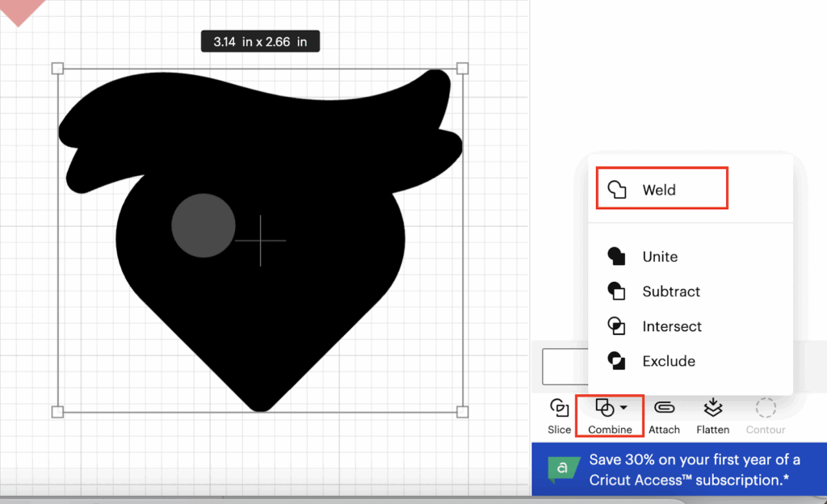Screen dimensions: 827x504
Task: Expand the Combine dropdown arrow
Action: 623,409
